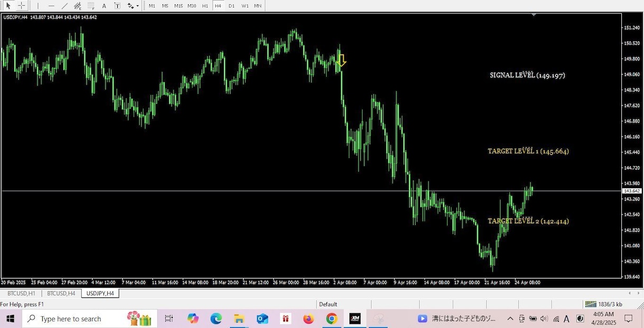Open the tab scroll right arrow
This screenshot has height=328, width=644.
coord(638,293)
